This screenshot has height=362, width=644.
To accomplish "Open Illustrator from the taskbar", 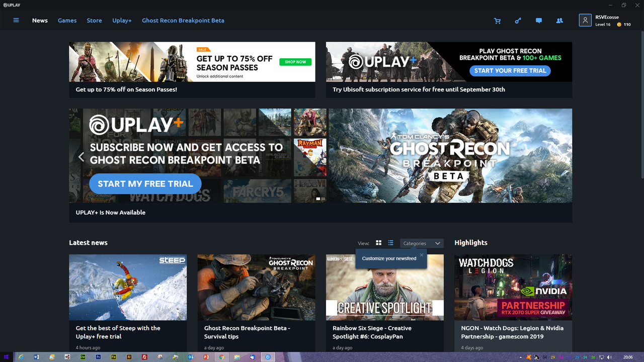I will tap(129, 357).
